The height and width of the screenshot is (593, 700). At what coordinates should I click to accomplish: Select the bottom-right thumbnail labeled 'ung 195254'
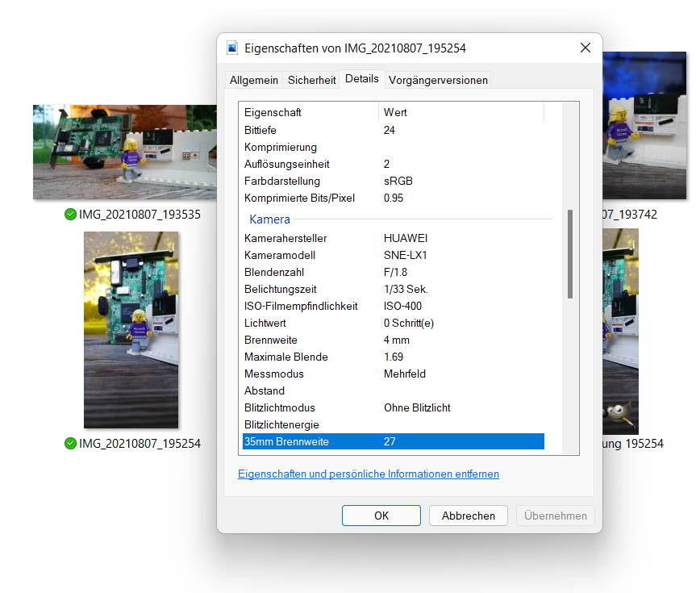pos(620,332)
